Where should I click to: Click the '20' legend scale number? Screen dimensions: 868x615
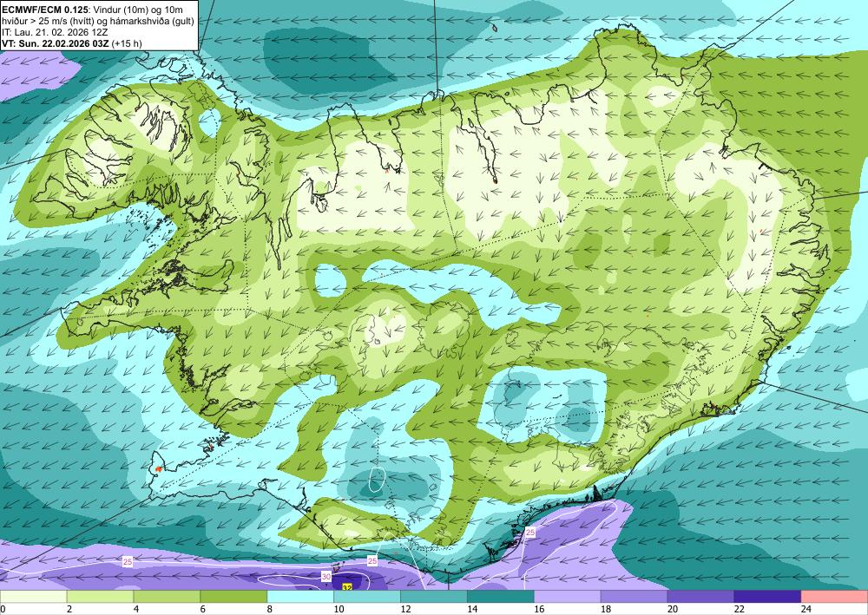pos(673,609)
